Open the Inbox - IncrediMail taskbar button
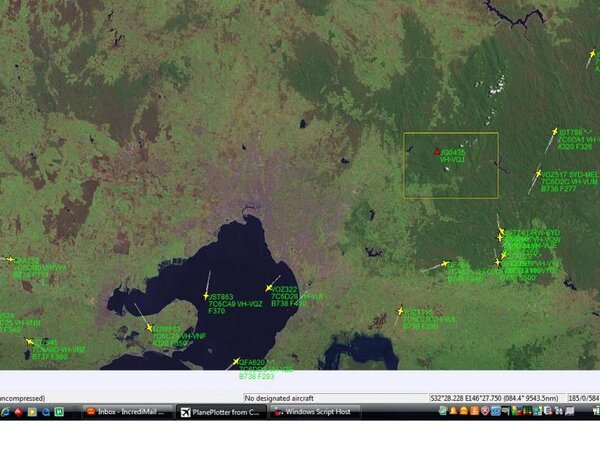This screenshot has height=468, width=600. tap(127, 411)
